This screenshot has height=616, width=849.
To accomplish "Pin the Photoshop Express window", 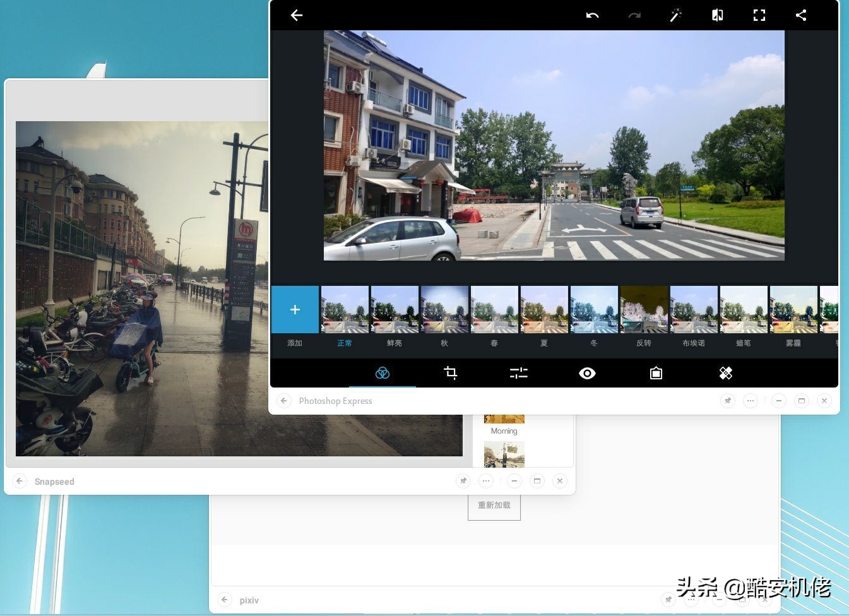I will pyautogui.click(x=728, y=401).
